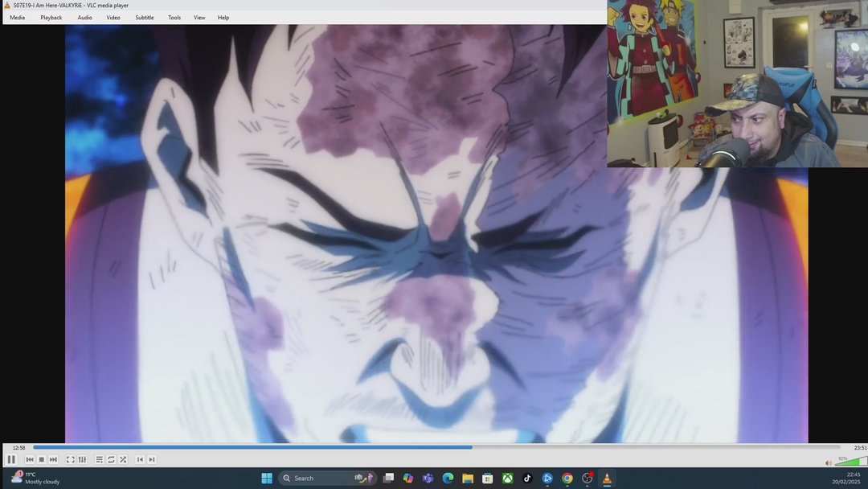Toggle fullscreen video mode
Screen dimensions: 868x489
(71, 459)
